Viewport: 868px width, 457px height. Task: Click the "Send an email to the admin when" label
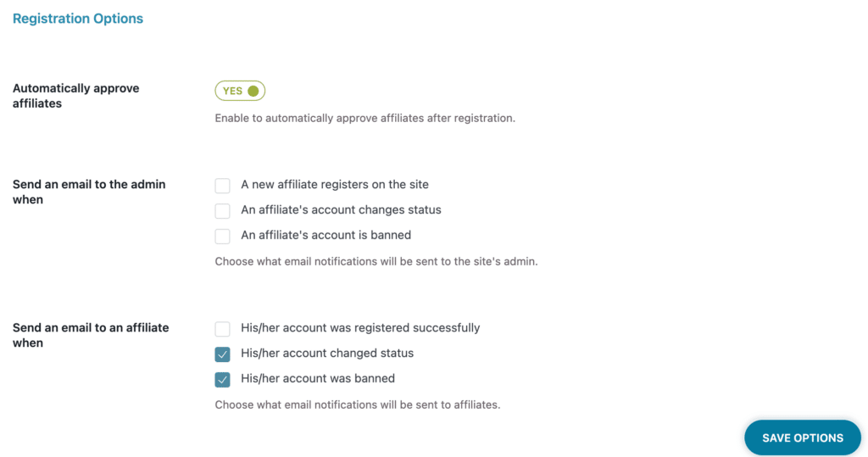click(x=89, y=192)
